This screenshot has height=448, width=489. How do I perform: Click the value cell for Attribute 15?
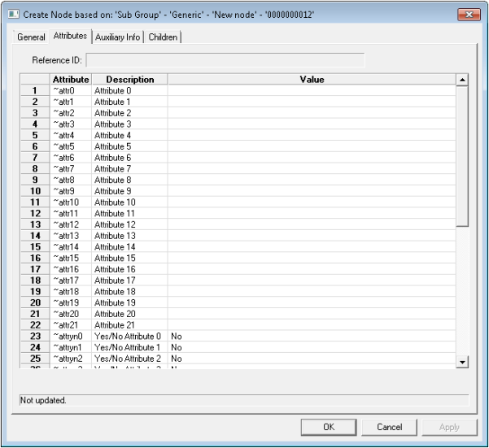pos(312,258)
